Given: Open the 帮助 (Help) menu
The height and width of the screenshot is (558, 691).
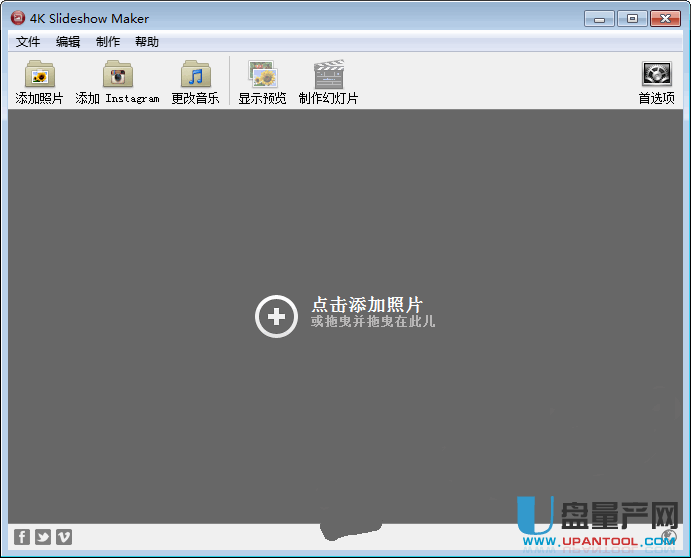Looking at the screenshot, I should 147,42.
